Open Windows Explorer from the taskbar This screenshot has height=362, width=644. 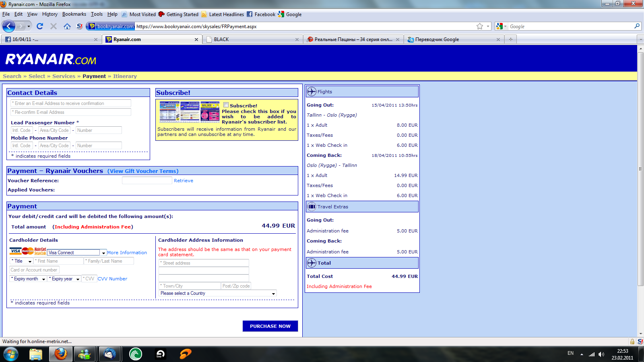36,354
